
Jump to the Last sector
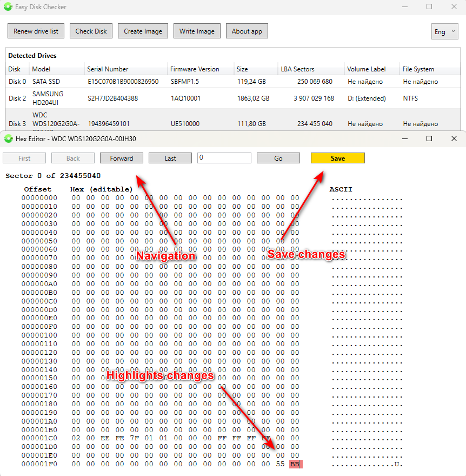pos(170,158)
